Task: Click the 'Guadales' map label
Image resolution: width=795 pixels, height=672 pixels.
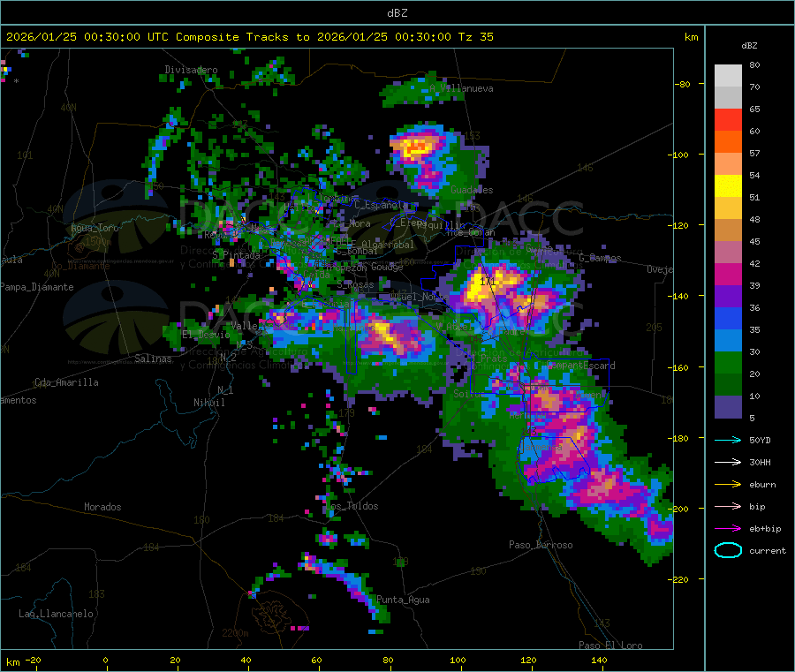Action: click(x=472, y=190)
